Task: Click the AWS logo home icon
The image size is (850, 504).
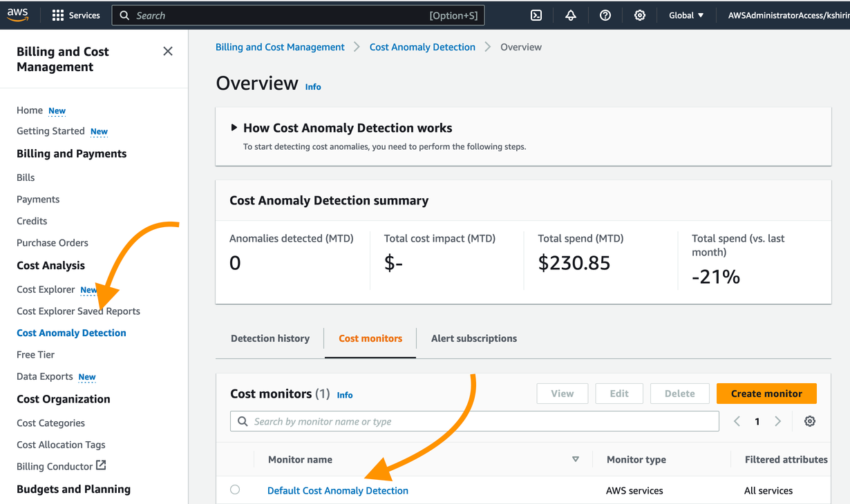Action: coord(18,15)
